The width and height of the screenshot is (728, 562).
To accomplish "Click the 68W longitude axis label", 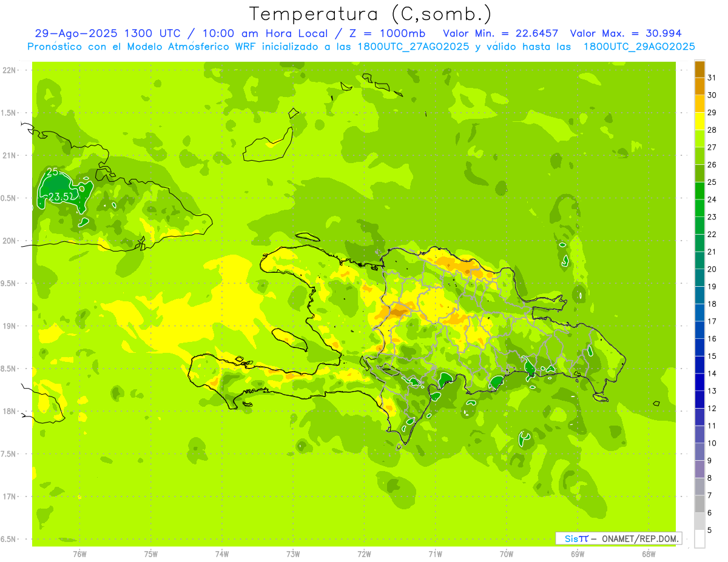I will coord(649,554).
